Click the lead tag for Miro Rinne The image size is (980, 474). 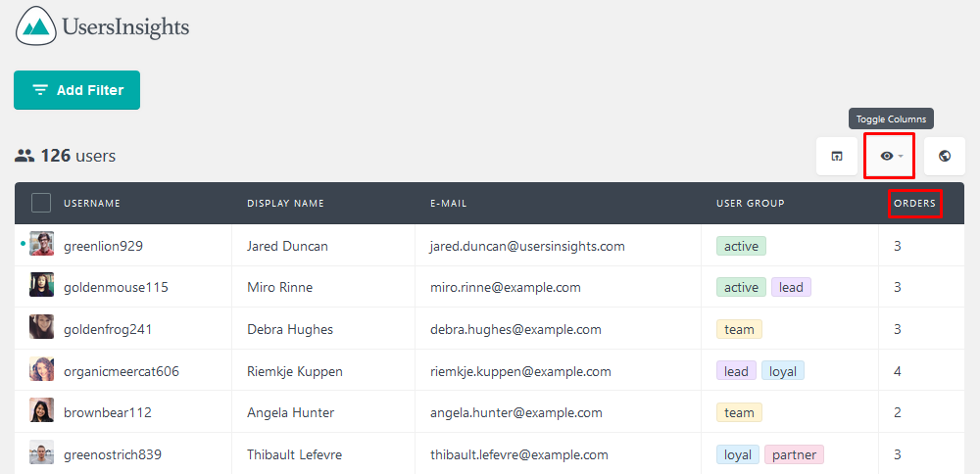[x=791, y=287]
